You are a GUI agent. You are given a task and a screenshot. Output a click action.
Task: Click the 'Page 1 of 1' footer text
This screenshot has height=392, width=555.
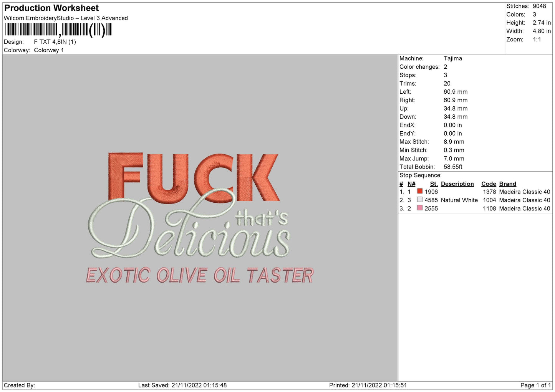[536, 385]
